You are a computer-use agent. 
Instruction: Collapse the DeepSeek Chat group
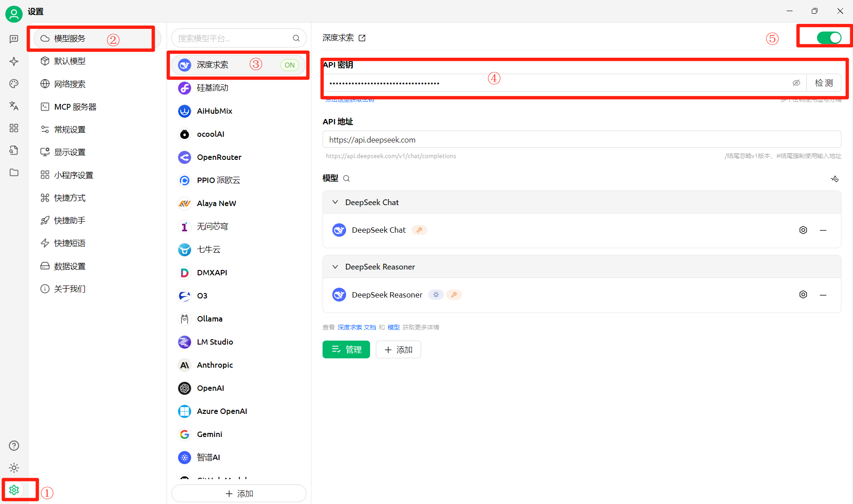click(335, 202)
